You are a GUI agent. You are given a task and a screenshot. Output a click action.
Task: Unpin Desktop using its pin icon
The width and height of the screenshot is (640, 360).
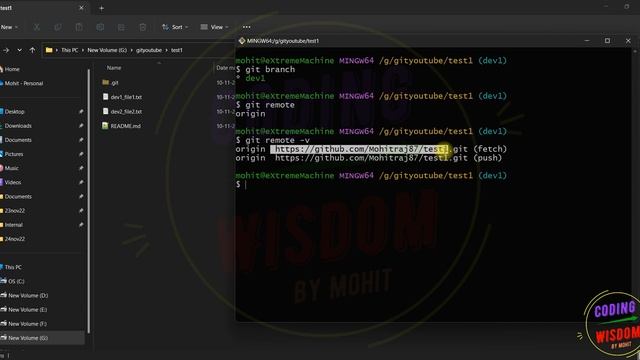pyautogui.click(x=81, y=111)
